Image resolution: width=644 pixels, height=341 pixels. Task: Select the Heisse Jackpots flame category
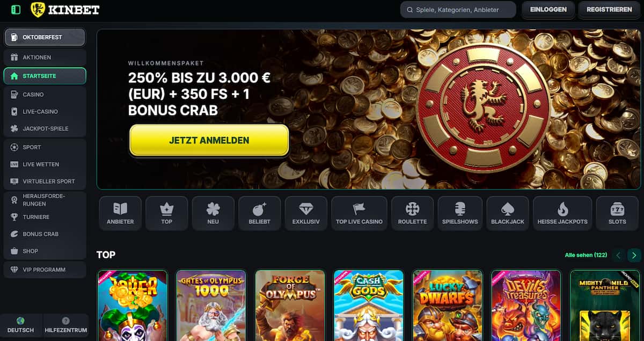click(562, 213)
